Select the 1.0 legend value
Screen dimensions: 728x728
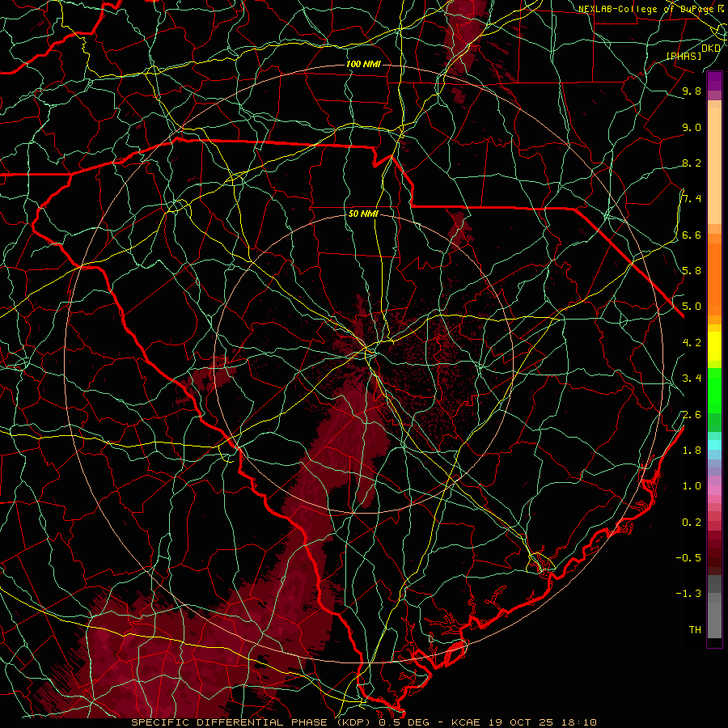click(x=692, y=486)
